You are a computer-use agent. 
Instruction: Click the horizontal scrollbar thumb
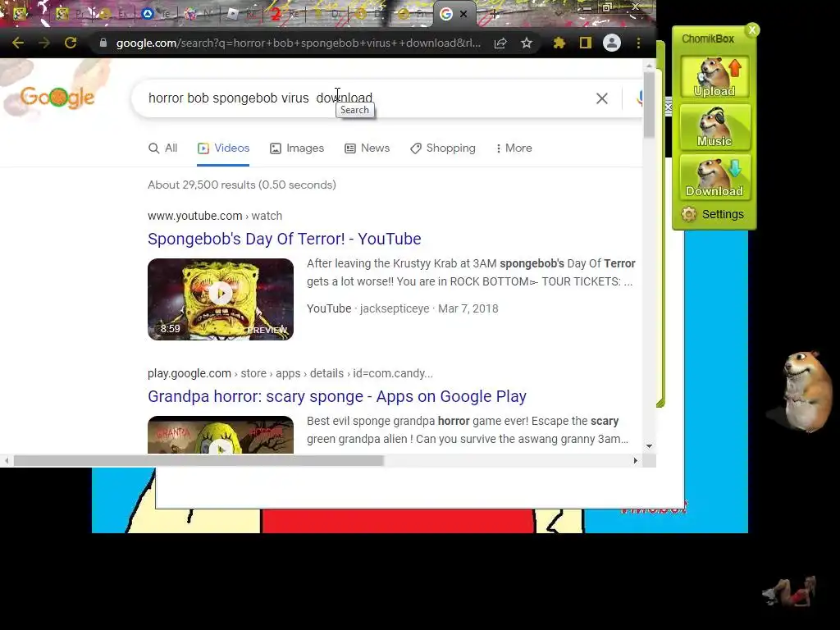(x=199, y=461)
